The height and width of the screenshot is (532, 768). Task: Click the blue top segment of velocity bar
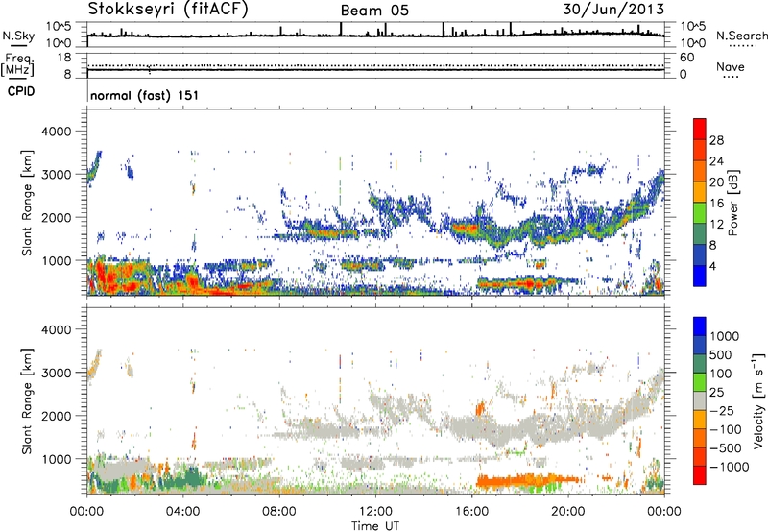(700, 326)
